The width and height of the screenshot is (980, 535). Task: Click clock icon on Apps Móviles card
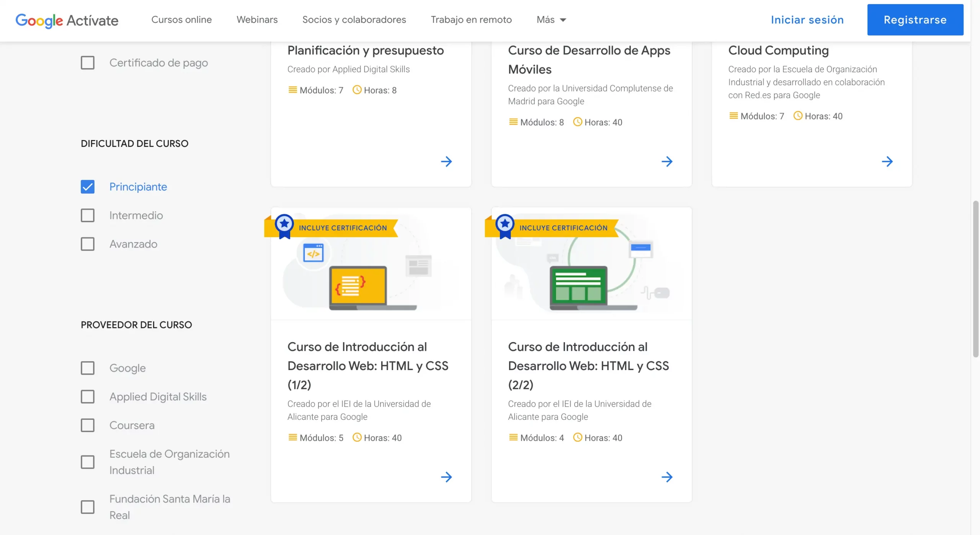click(x=577, y=122)
